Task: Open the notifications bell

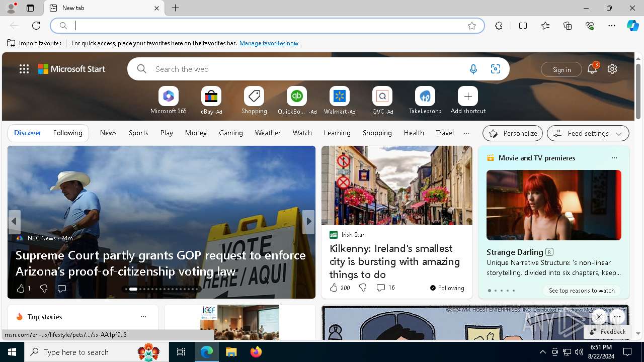Action: pos(592,69)
